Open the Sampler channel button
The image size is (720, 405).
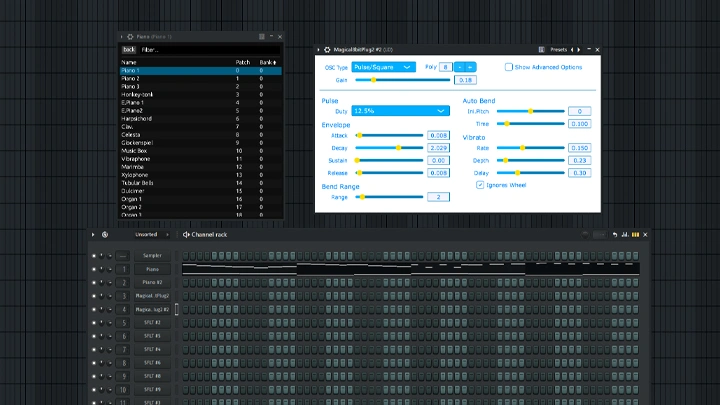[x=152, y=256]
